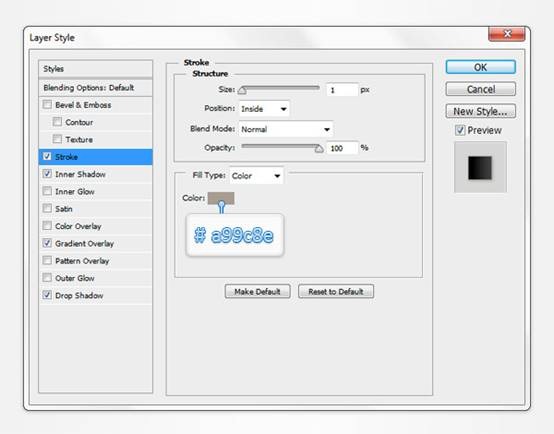Expand the Blend Mode dropdown
This screenshot has width=554, height=434.
pyautogui.click(x=286, y=129)
